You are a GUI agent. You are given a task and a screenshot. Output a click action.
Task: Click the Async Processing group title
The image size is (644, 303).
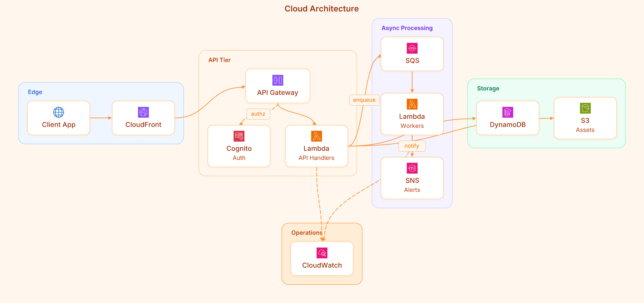407,28
